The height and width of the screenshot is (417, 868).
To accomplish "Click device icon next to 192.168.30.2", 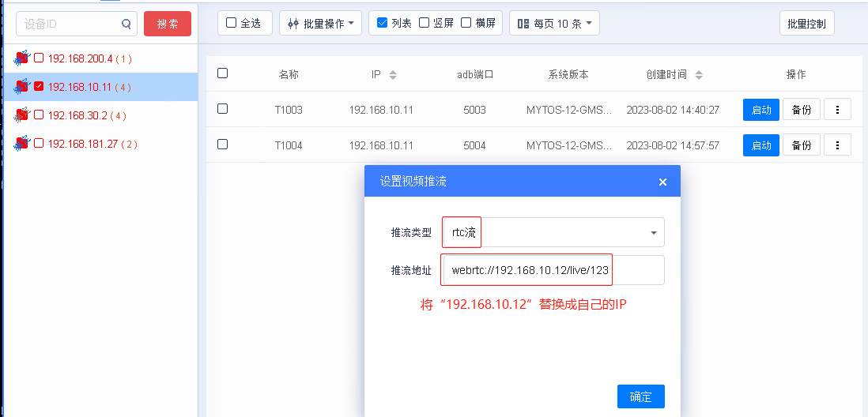I will [21, 115].
